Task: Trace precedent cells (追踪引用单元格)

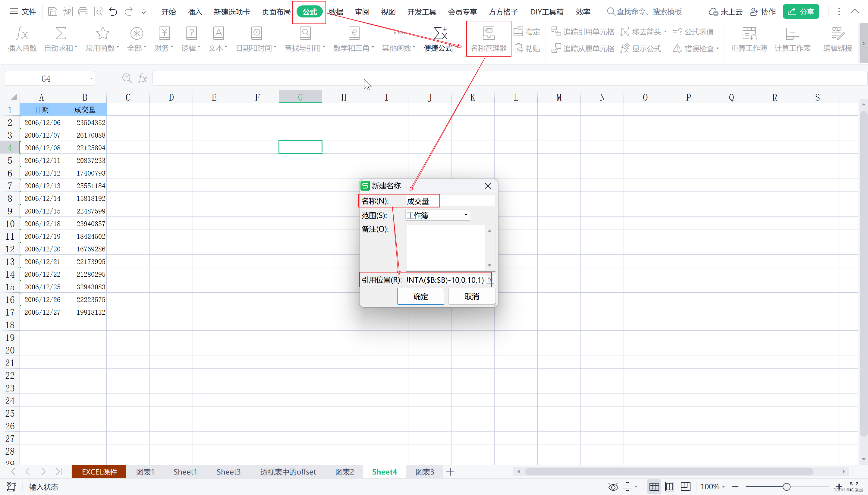Action: point(583,32)
